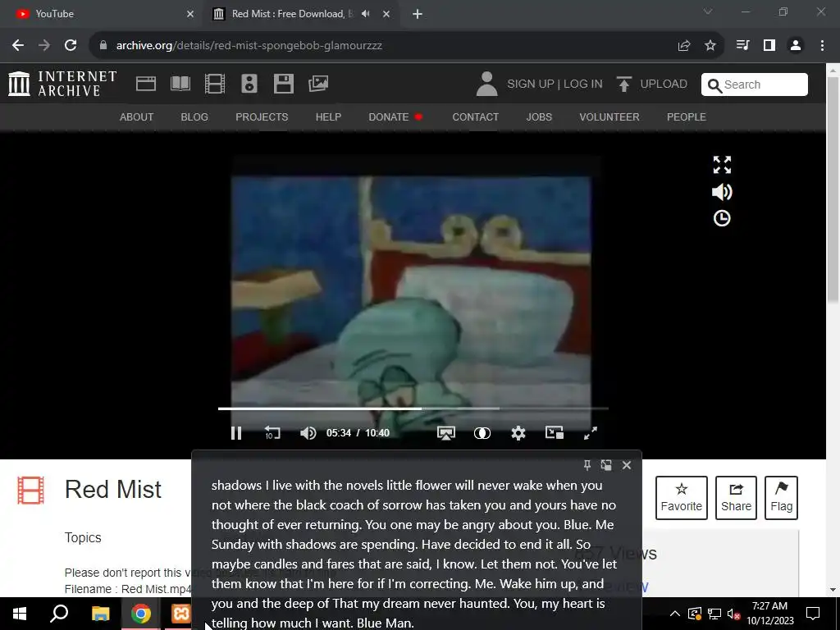Click the UPLOAD link text

[x=664, y=84]
